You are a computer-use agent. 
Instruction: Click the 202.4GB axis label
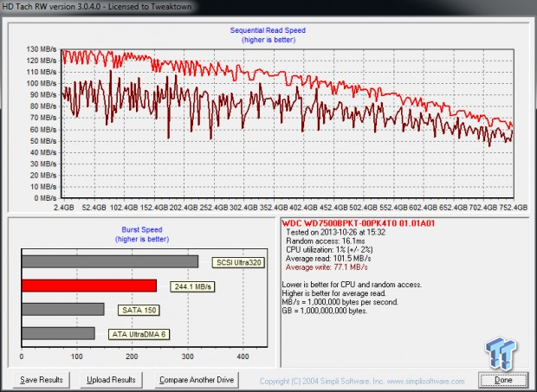point(184,208)
